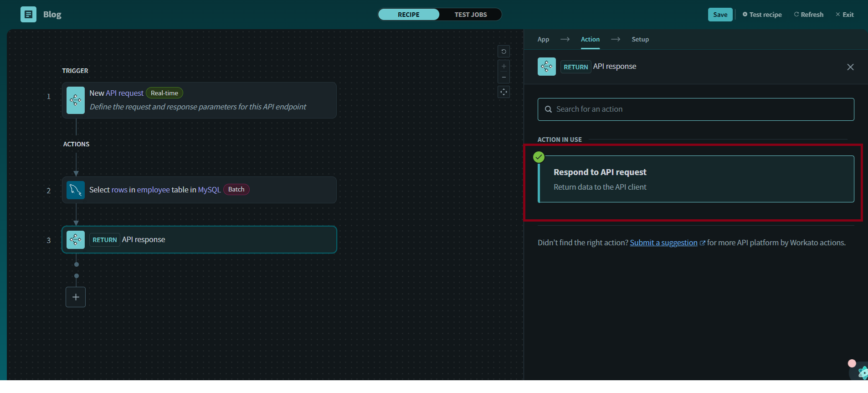Switch to the TEST JOBS tab
868x393 pixels.
pyautogui.click(x=471, y=15)
